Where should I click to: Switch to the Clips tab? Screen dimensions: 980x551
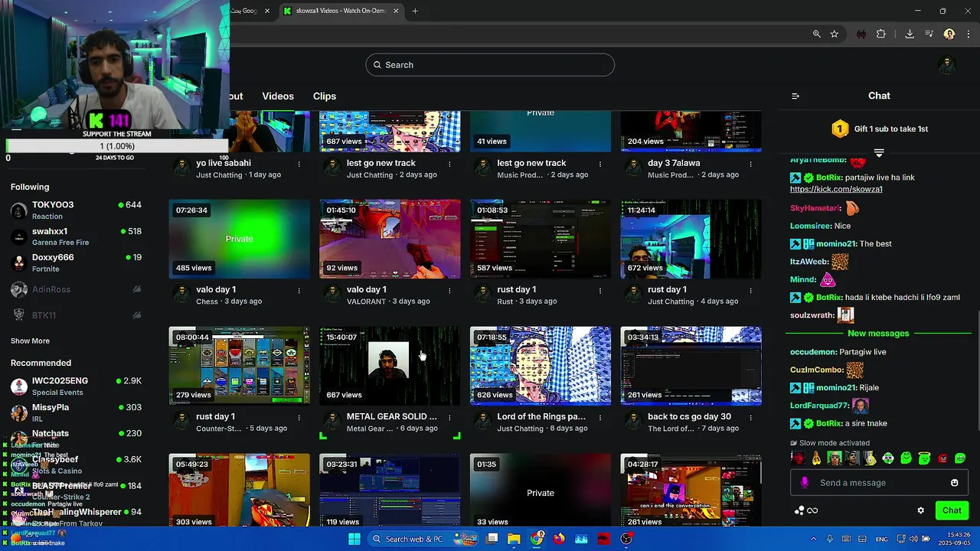[x=325, y=96]
